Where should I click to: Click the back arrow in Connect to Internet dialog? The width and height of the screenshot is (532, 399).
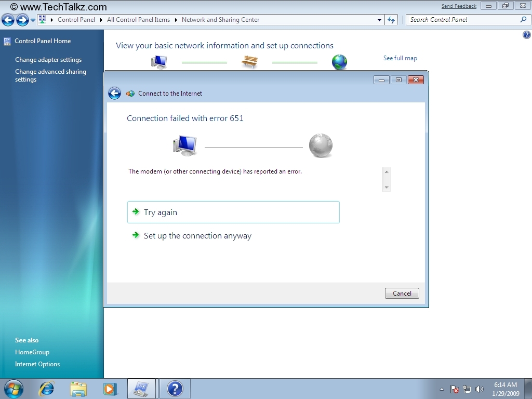click(x=114, y=94)
